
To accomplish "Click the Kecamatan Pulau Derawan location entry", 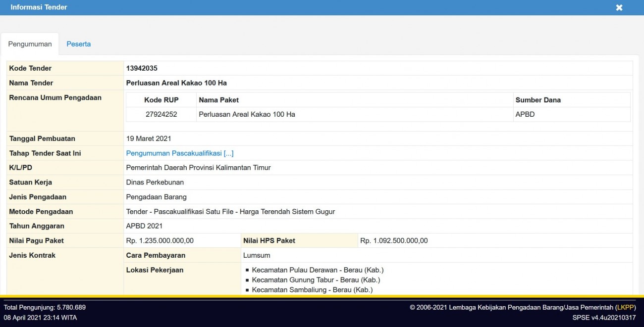I will pyautogui.click(x=318, y=270).
